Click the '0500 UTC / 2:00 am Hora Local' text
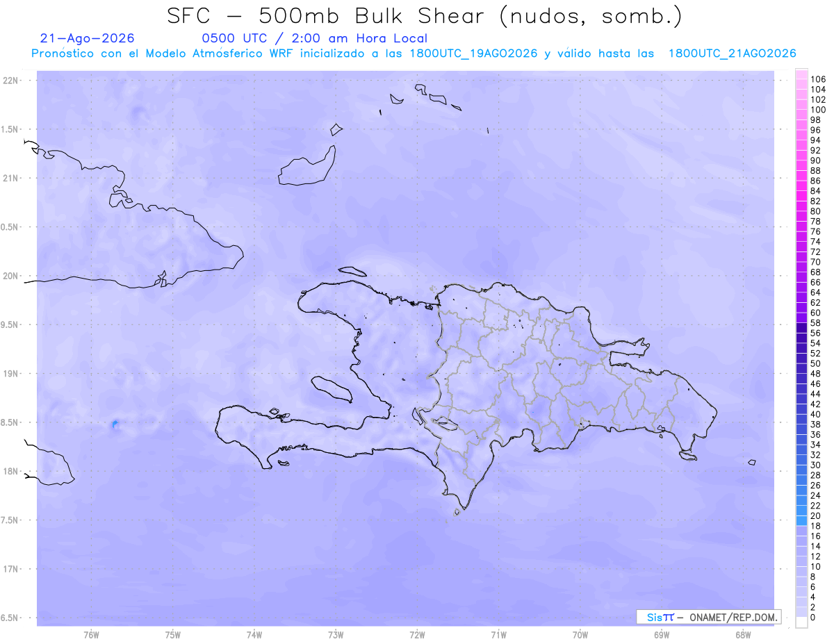 tap(314, 38)
